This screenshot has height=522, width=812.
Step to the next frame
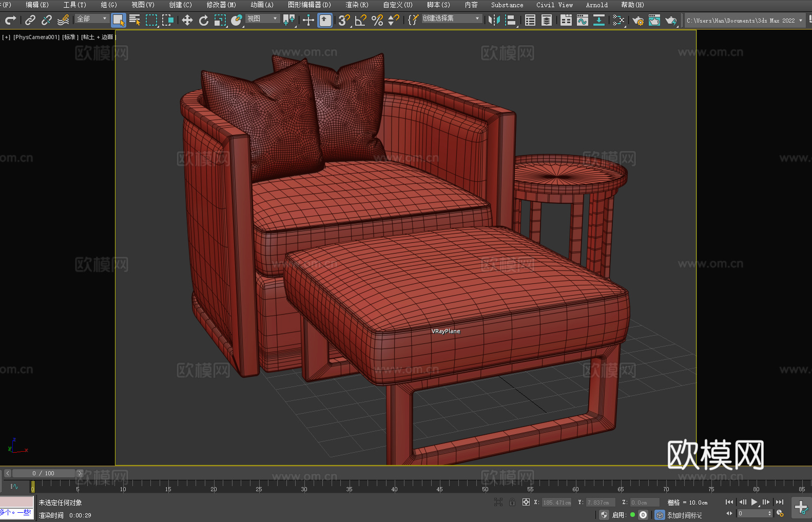(x=766, y=502)
